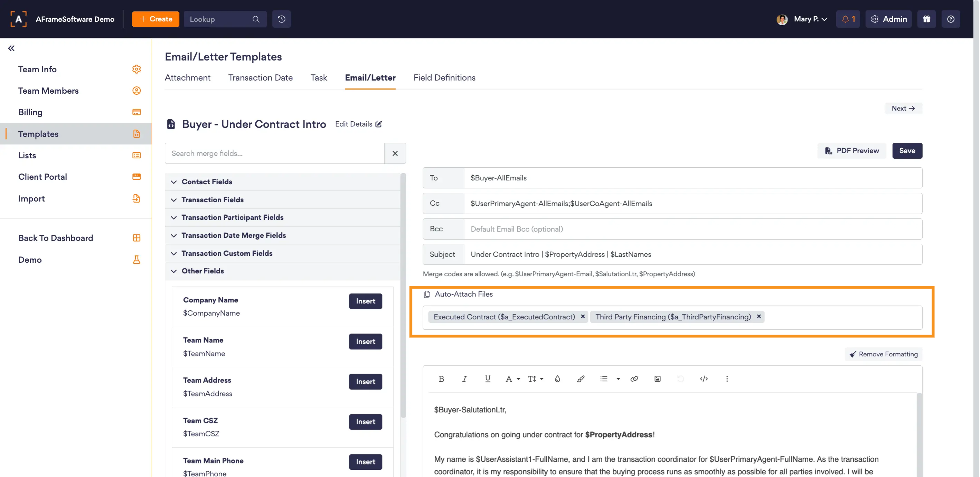The width and height of the screenshot is (980, 477).
Task: Expand the Contact Fields section
Action: 207,182
